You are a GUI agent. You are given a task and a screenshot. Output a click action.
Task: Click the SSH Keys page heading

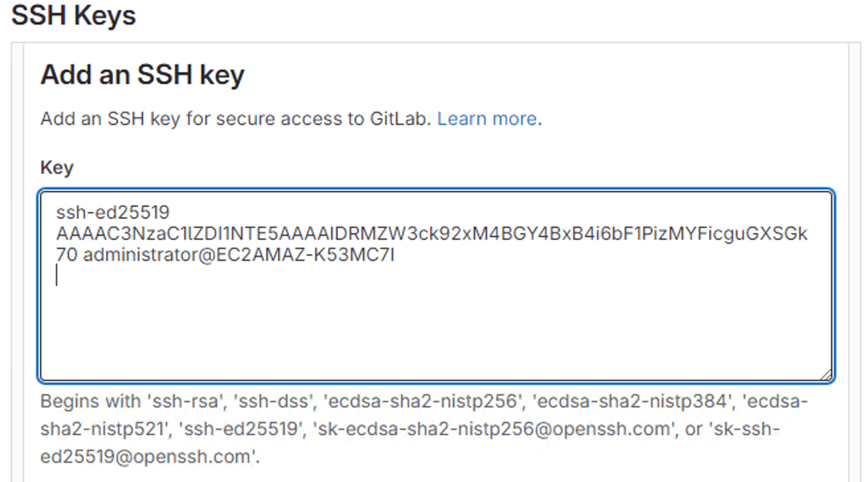(73, 15)
